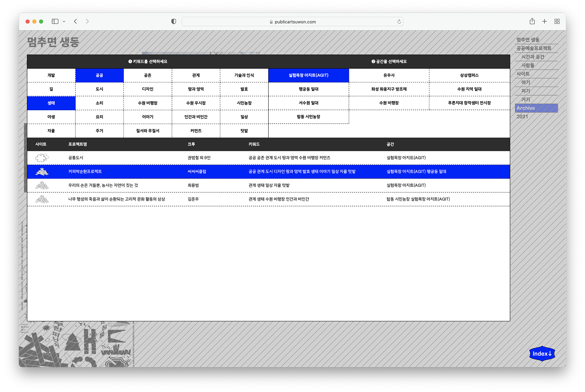Click the 멈추면 생동 site title
This screenshot has width=585, height=392.
[53, 42]
